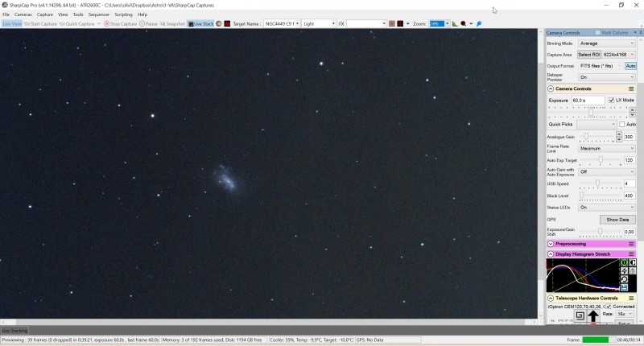Viewport: 644px width, 346px height.
Task: Pause the capture
Action: (x=148, y=24)
